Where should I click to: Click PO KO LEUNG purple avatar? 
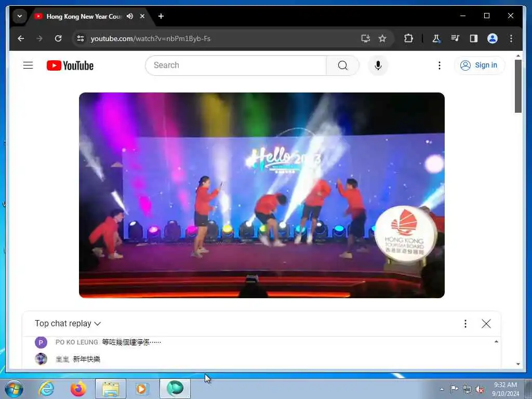pyautogui.click(x=41, y=342)
